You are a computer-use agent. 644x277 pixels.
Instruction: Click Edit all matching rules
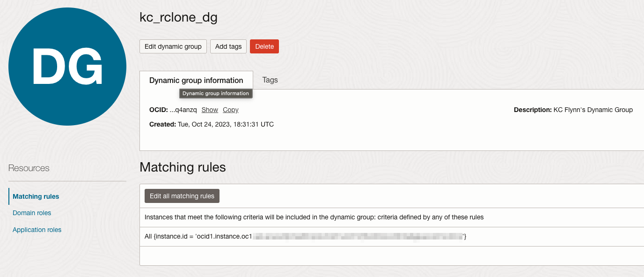(x=182, y=196)
